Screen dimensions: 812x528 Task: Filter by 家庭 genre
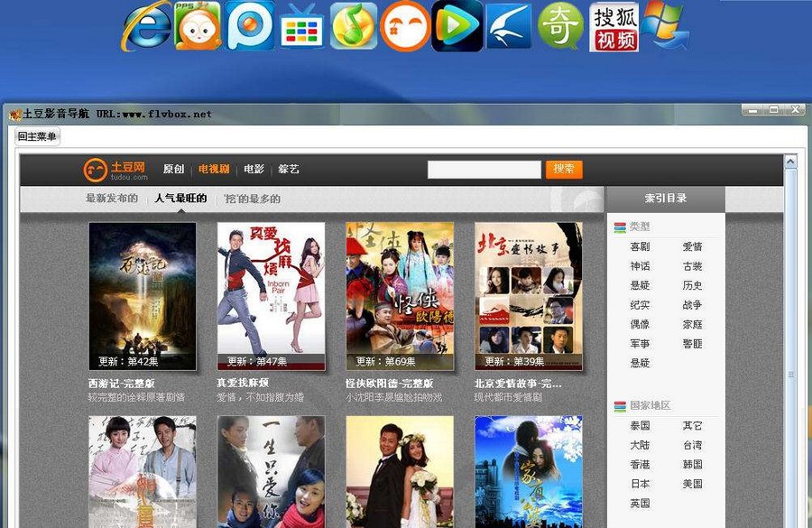coord(692,324)
